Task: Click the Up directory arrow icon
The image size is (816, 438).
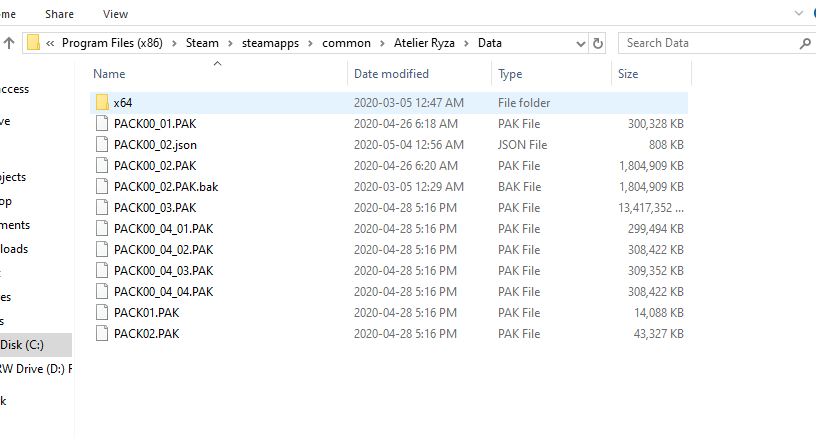Action: 9,43
